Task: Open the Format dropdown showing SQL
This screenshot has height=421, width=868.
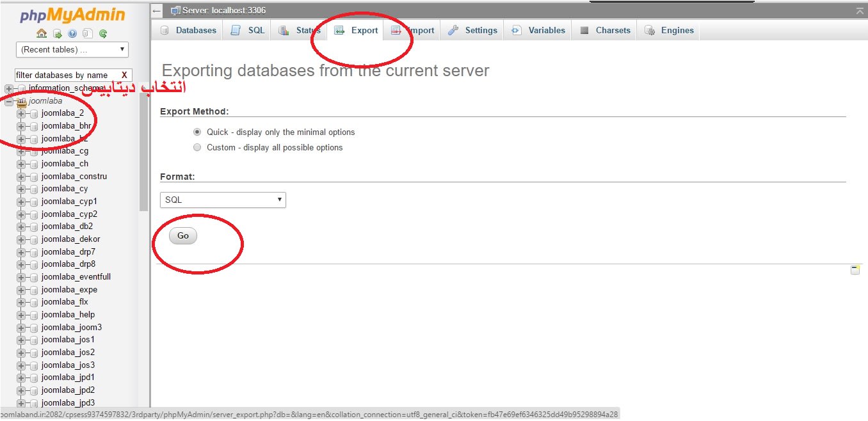Action: click(x=222, y=200)
